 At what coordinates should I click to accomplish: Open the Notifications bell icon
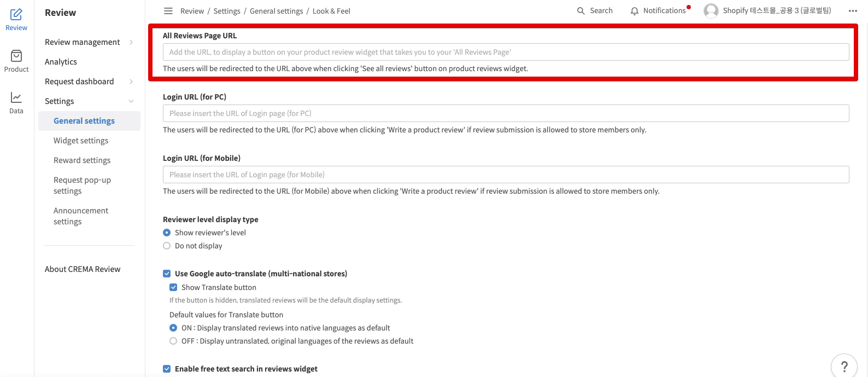click(635, 11)
